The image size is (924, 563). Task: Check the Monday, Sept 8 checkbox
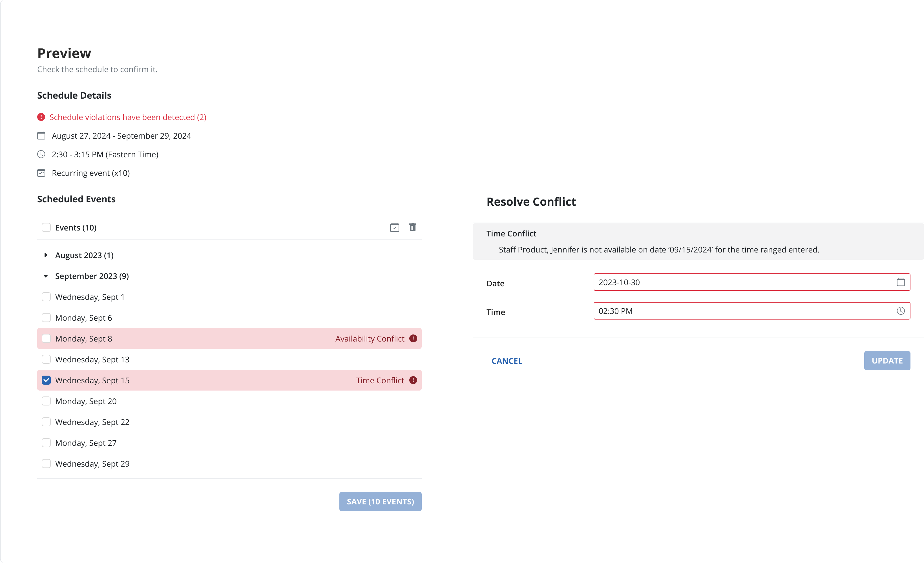[46, 338]
